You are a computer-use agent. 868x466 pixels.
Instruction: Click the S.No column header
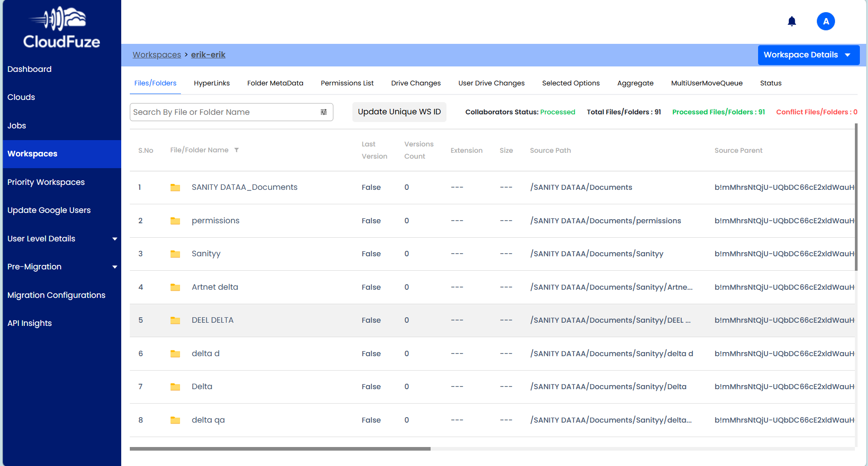[146, 151]
